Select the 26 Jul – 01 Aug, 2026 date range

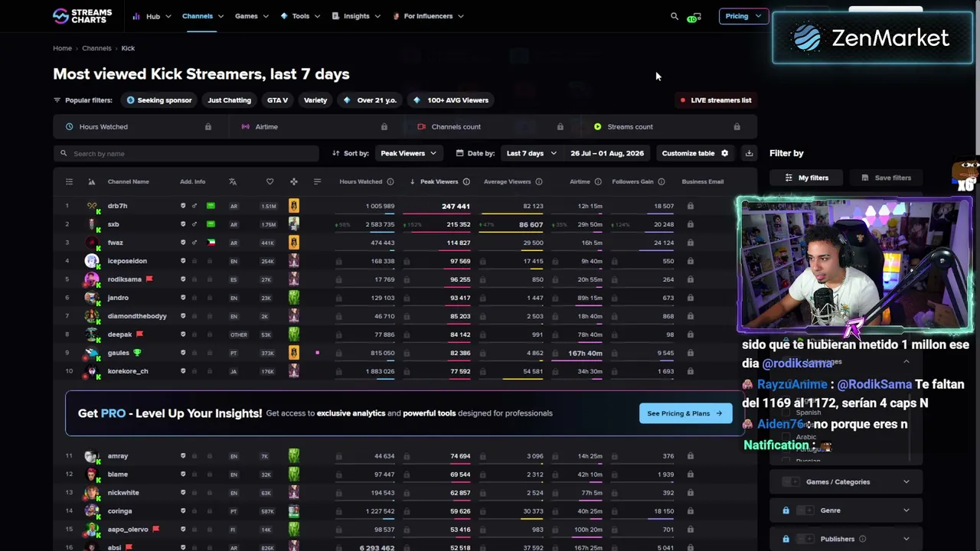[606, 153]
